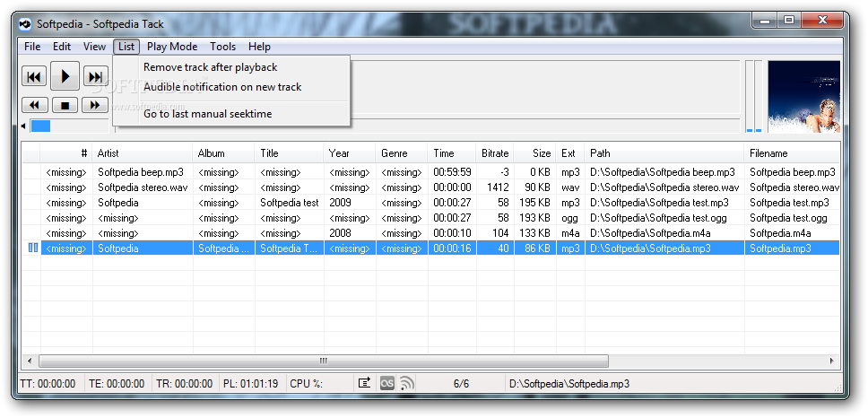Skip to next track button
The width and height of the screenshot is (868, 418).
coord(96,76)
